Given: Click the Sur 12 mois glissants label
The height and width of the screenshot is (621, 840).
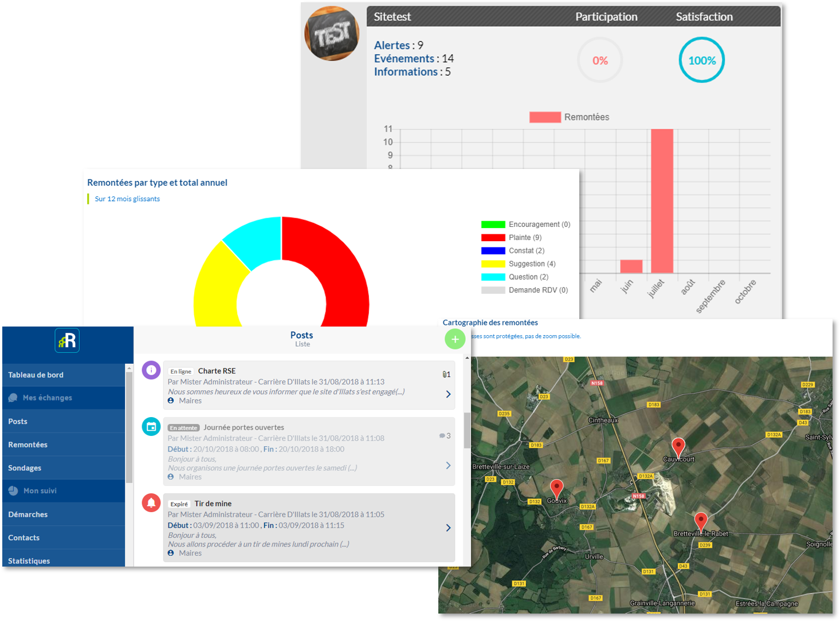Looking at the screenshot, I should coord(127,199).
